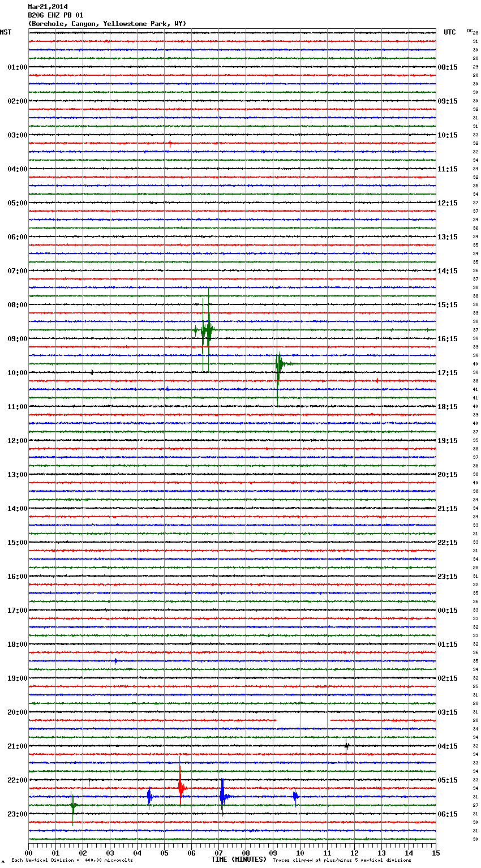
Task: Click the 16:15 UTC time label
Action: pyautogui.click(x=448, y=339)
